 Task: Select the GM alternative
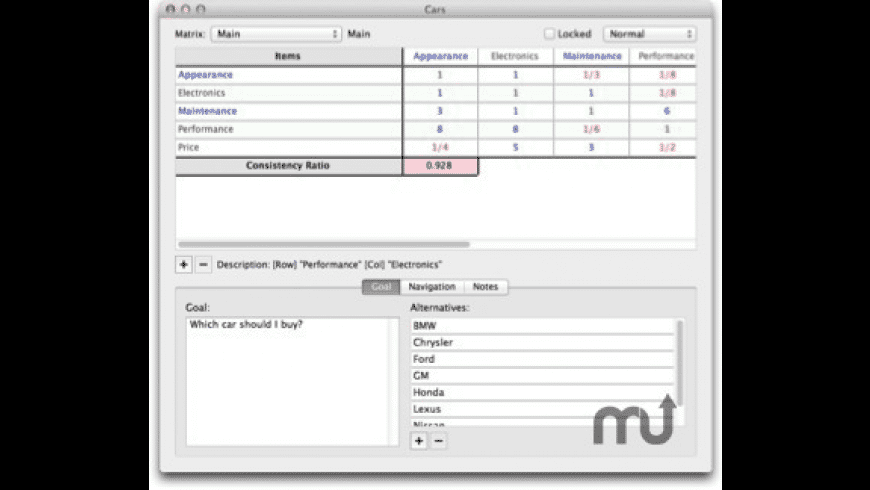click(542, 376)
